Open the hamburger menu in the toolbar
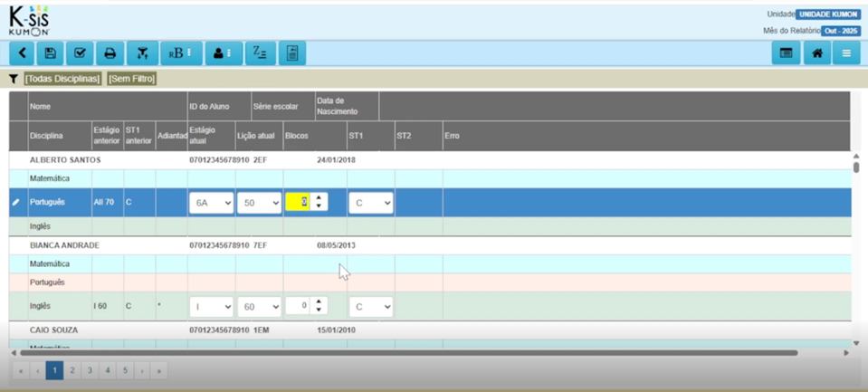This screenshot has height=392, width=868. (846, 53)
